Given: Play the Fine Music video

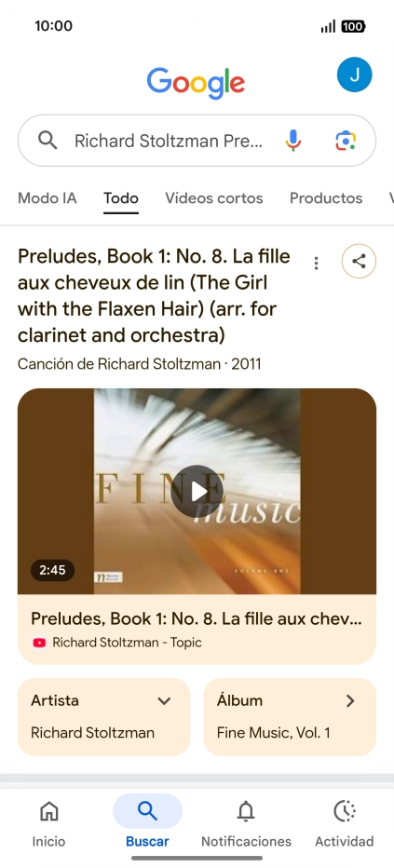Looking at the screenshot, I should [x=197, y=491].
